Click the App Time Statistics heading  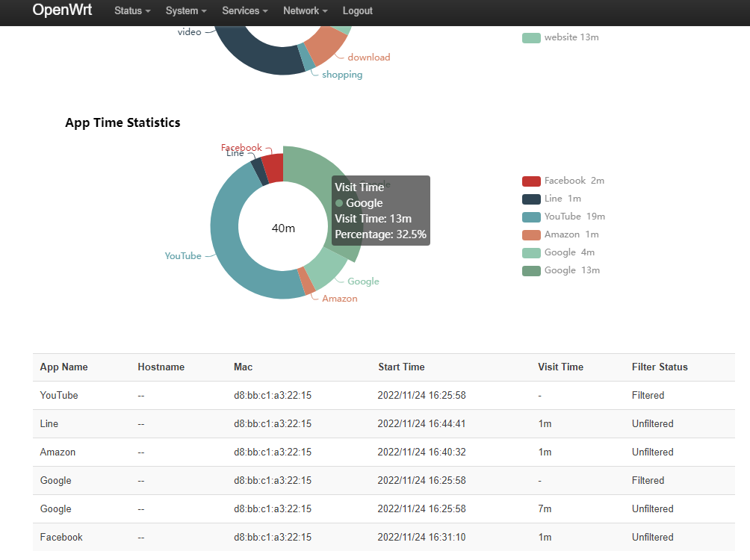[x=123, y=123]
